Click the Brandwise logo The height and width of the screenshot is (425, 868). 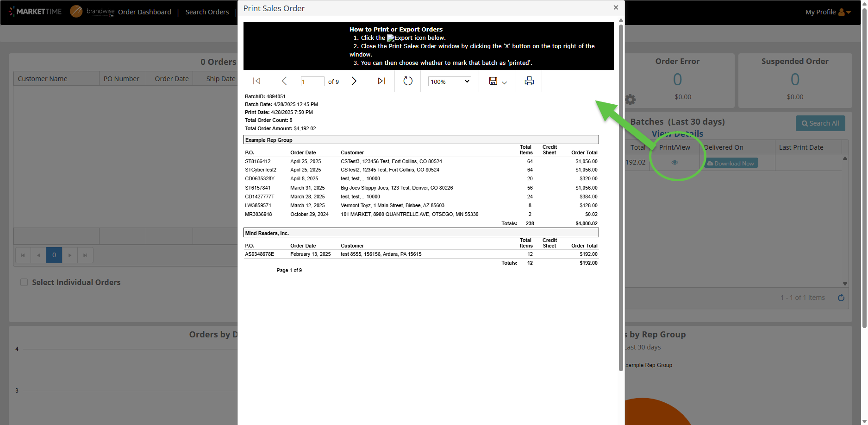pos(92,12)
